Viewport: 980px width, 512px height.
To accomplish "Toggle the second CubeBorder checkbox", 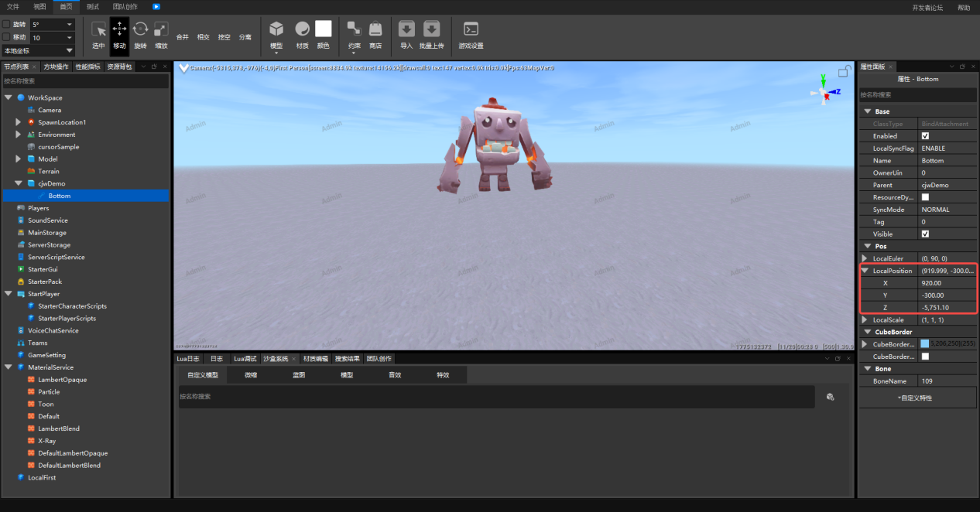I will [925, 357].
